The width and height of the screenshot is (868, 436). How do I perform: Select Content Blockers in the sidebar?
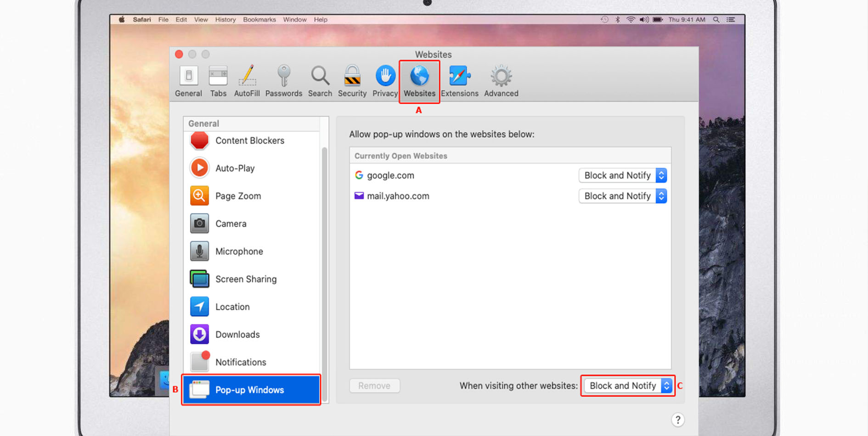pos(250,140)
